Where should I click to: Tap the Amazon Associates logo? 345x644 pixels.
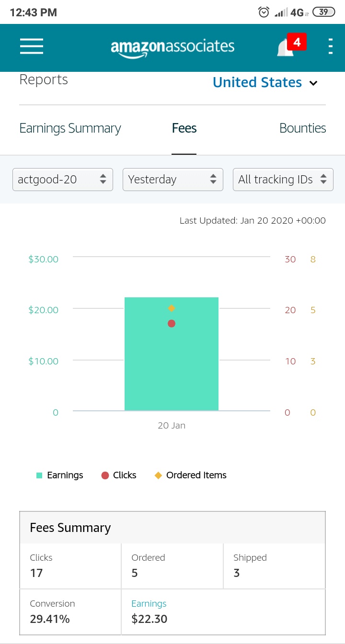(x=172, y=48)
